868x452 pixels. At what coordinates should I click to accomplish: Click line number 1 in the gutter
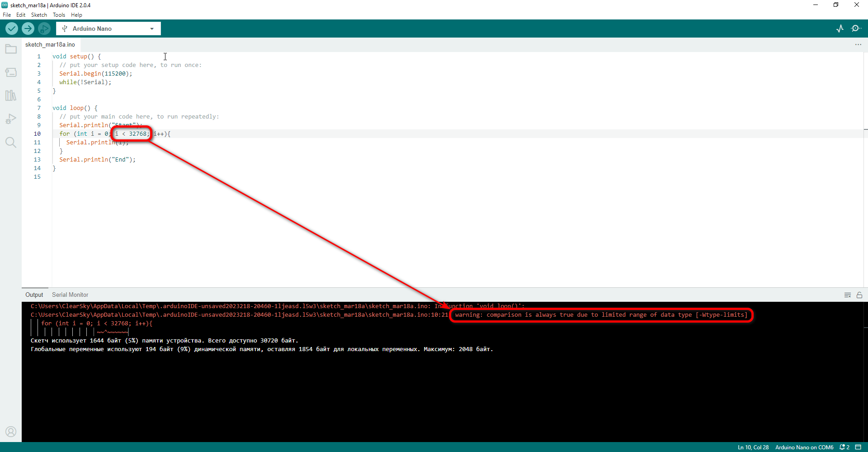pyautogui.click(x=39, y=57)
